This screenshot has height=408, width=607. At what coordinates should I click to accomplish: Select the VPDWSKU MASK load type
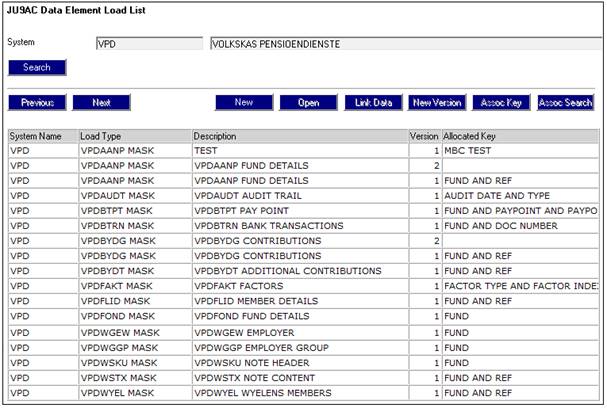(x=135, y=363)
